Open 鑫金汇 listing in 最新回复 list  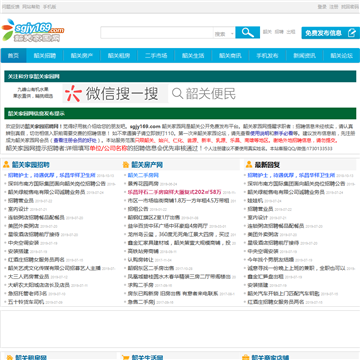(x=266, y=277)
